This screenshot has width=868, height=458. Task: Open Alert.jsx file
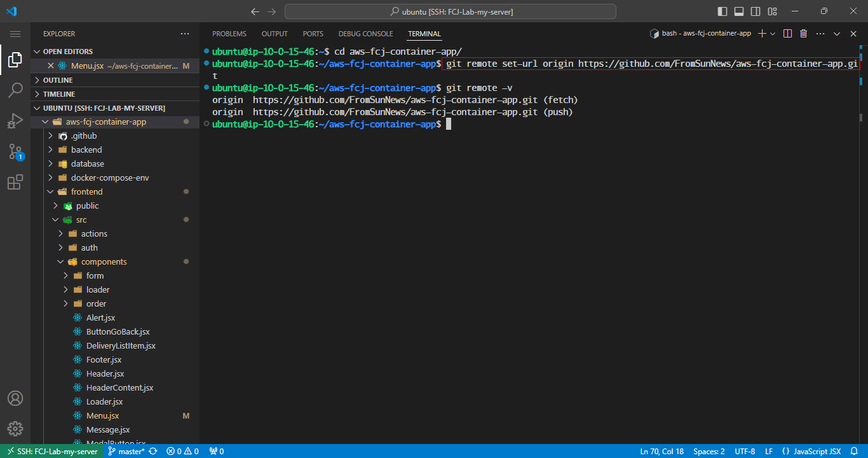coord(115,318)
